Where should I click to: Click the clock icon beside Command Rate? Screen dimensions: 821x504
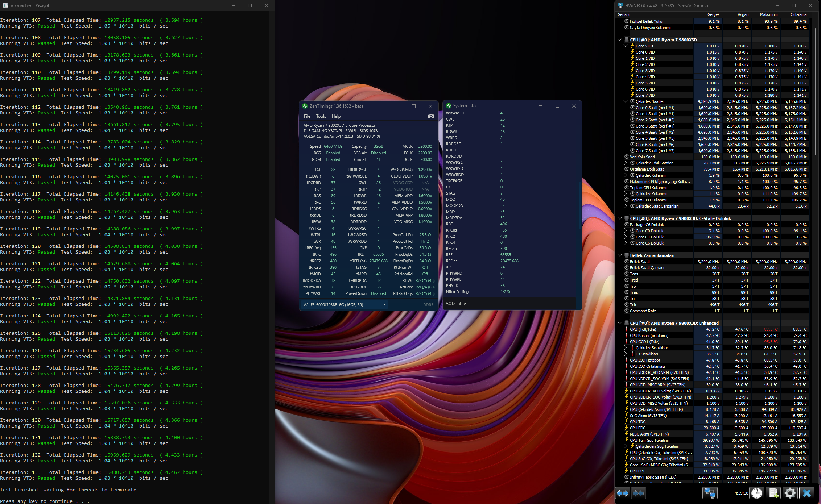click(x=627, y=311)
